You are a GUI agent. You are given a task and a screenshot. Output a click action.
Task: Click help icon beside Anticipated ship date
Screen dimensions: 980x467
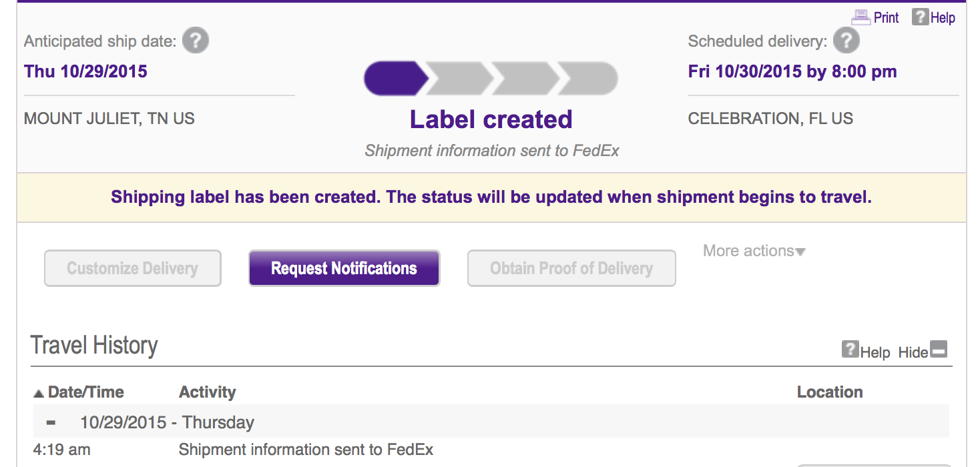[195, 41]
